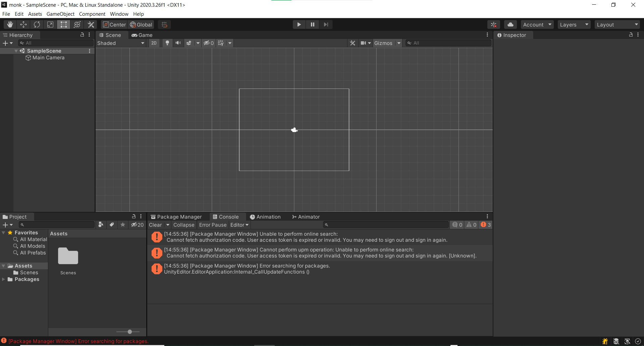Select the Move tool

pos(23,24)
